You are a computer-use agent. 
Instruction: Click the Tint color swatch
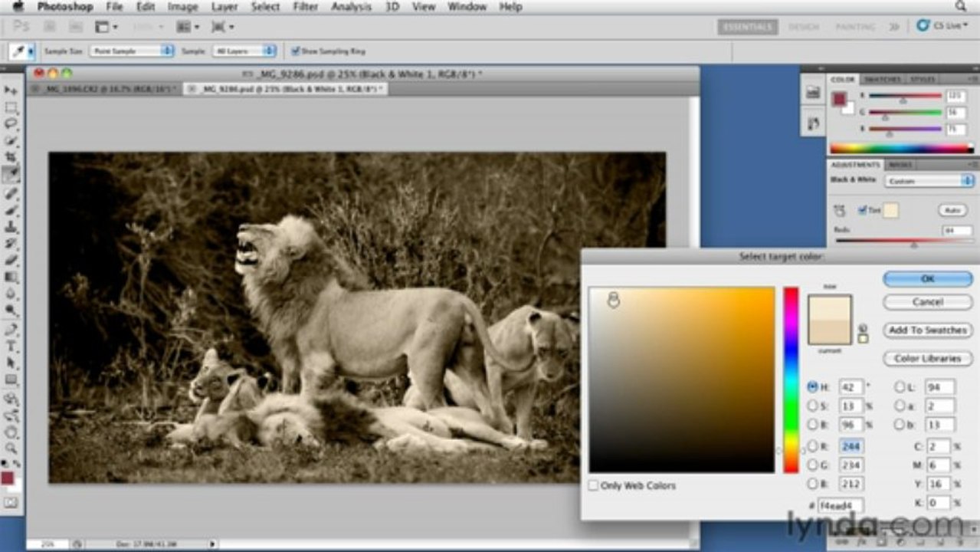coord(890,210)
